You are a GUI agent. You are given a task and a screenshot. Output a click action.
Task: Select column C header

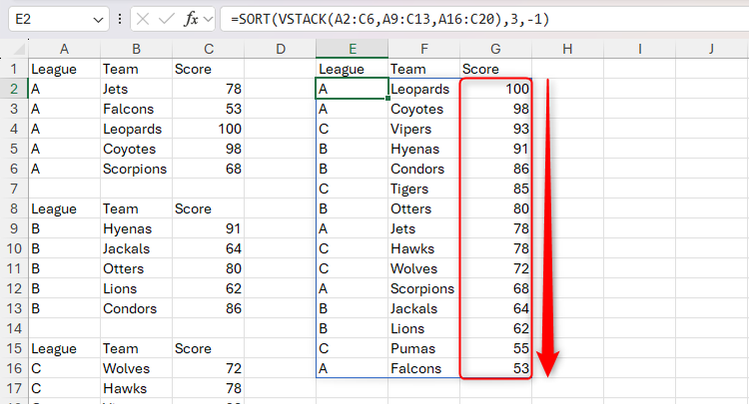(x=208, y=49)
